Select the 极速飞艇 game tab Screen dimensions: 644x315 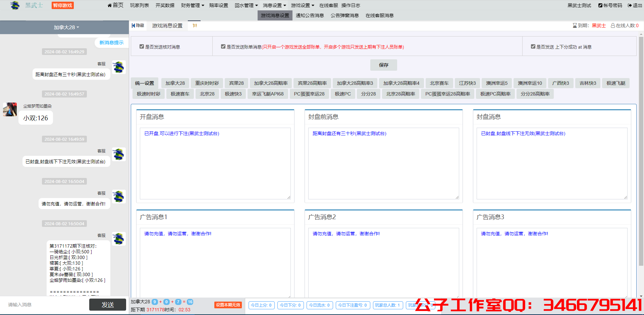616,83
